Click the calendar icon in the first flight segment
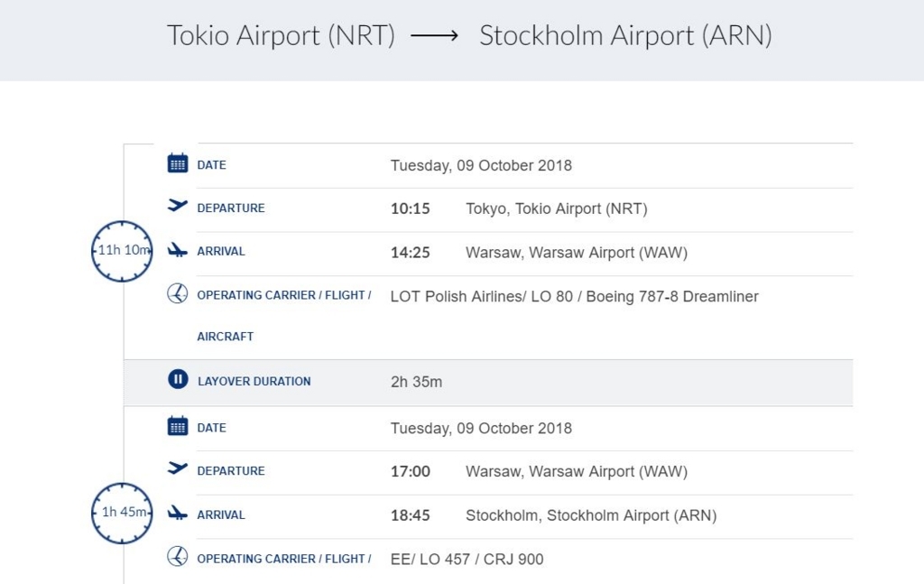This screenshot has width=924, height=584. pos(178,163)
